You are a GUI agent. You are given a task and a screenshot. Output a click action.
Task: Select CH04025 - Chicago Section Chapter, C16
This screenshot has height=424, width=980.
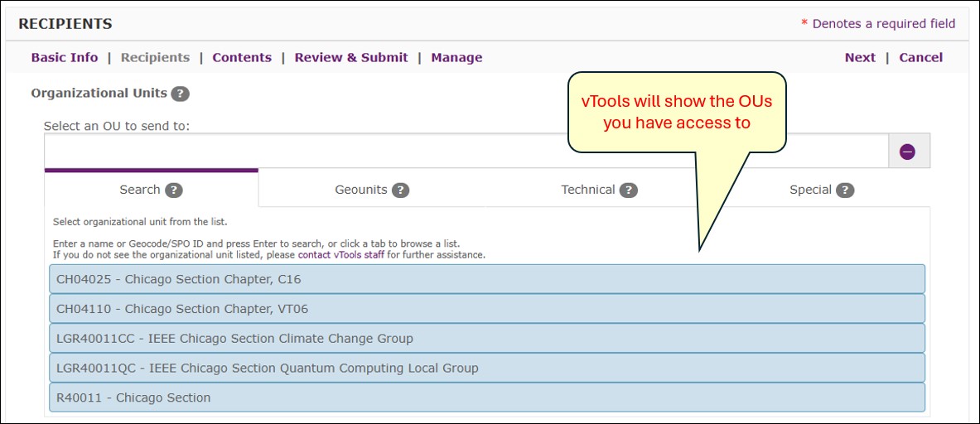point(487,279)
